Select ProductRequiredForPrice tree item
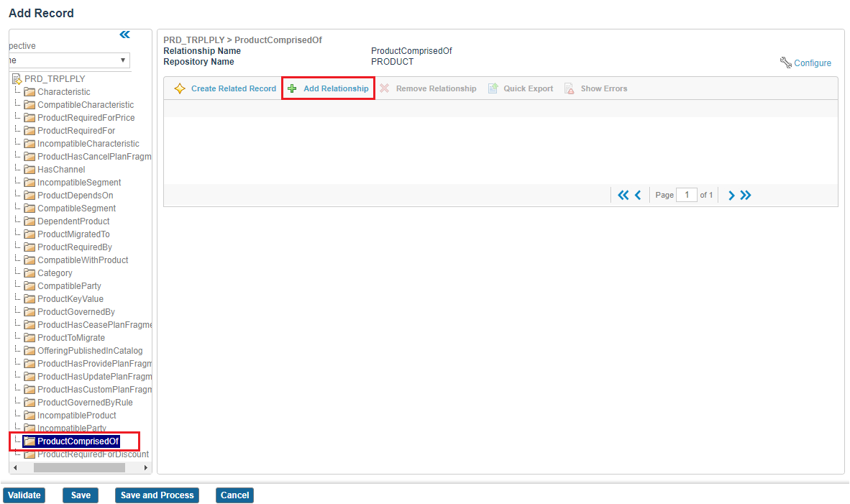This screenshot has height=504, width=850. click(86, 118)
